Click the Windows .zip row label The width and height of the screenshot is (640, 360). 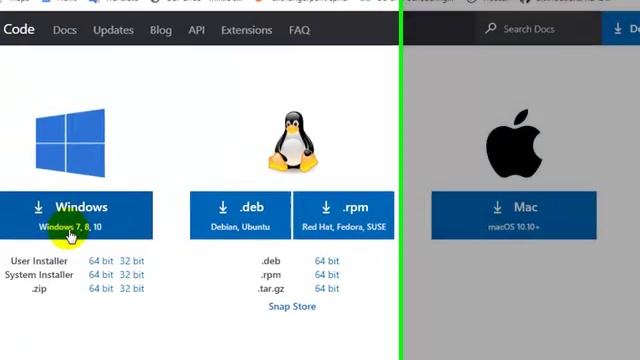39,289
